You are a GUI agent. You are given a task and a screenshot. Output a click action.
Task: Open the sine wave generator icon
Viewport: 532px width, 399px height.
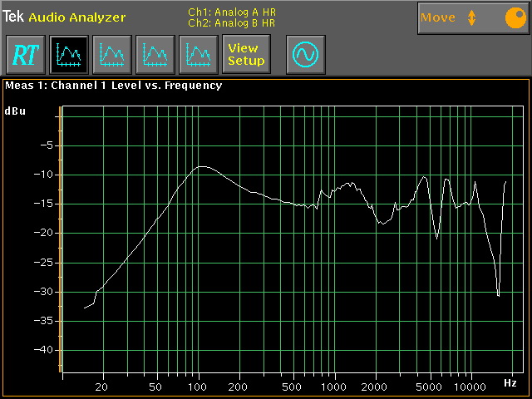coord(305,55)
